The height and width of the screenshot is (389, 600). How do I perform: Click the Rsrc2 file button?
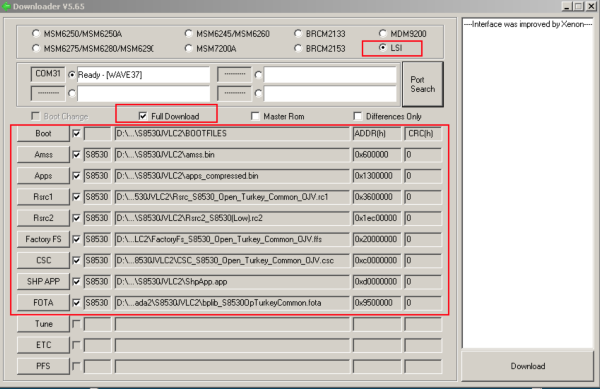click(x=43, y=218)
